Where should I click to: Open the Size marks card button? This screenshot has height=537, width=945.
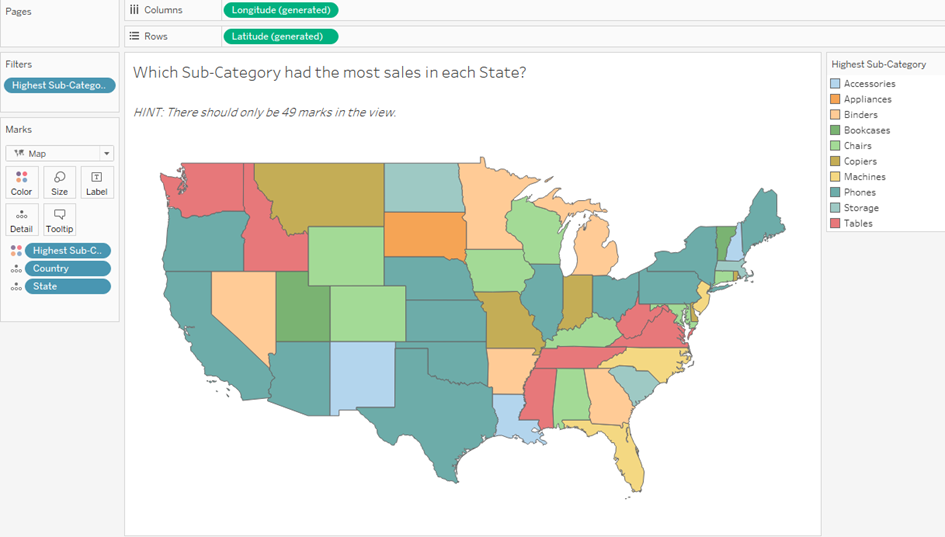[59, 182]
